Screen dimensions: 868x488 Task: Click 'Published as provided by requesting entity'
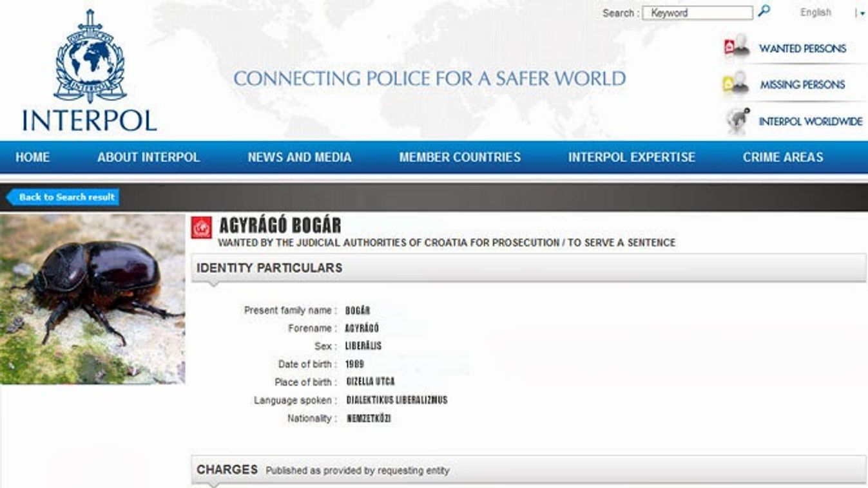pyautogui.click(x=358, y=471)
